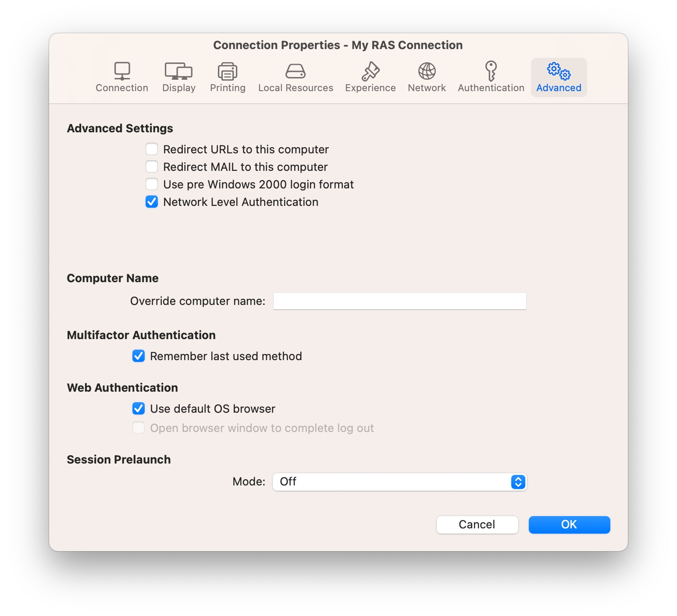Confirm settings with the OK button
This screenshot has height=616, width=677.
[x=569, y=525]
